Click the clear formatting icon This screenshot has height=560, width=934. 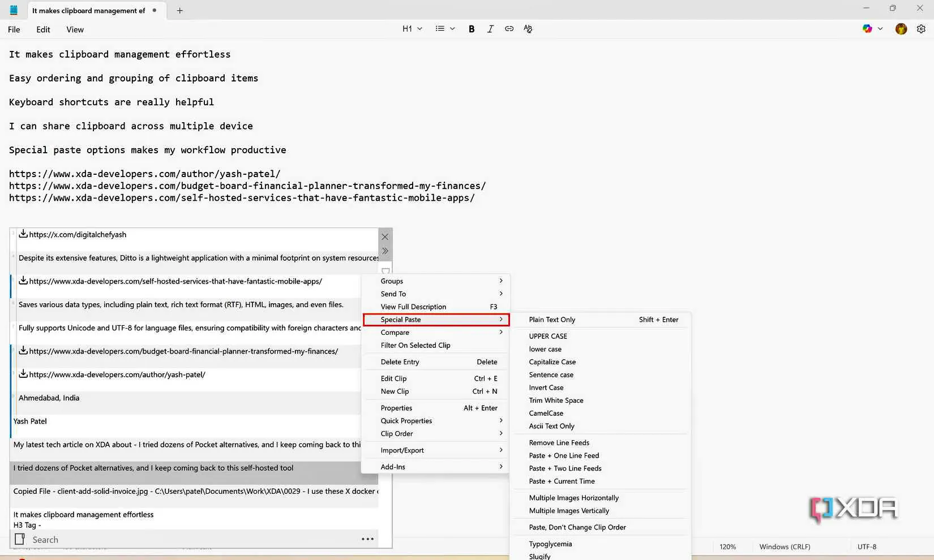tap(528, 29)
